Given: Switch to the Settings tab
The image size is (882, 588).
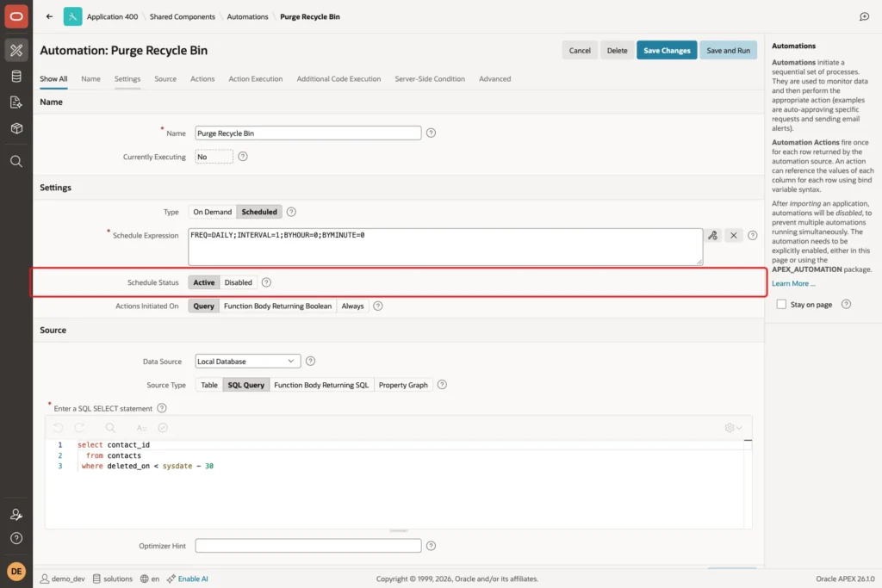Looking at the screenshot, I should click(x=127, y=78).
